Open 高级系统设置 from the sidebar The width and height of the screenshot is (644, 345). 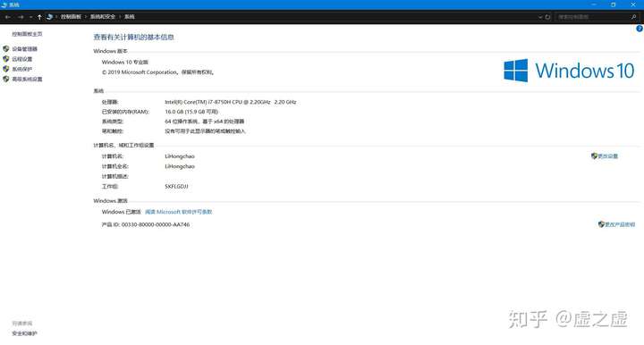(x=27, y=80)
